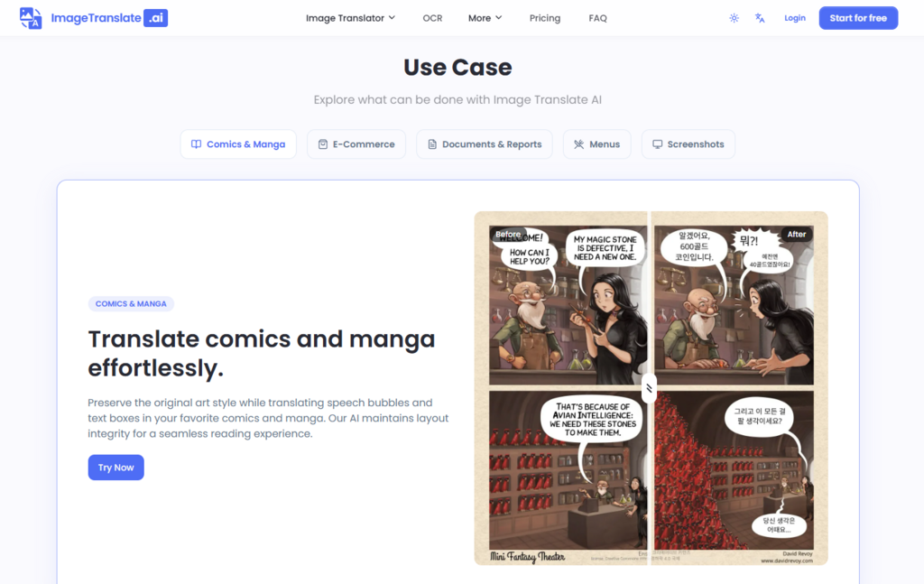924x584 pixels.
Task: Switch to the Menus tab
Action: pyautogui.click(x=597, y=144)
